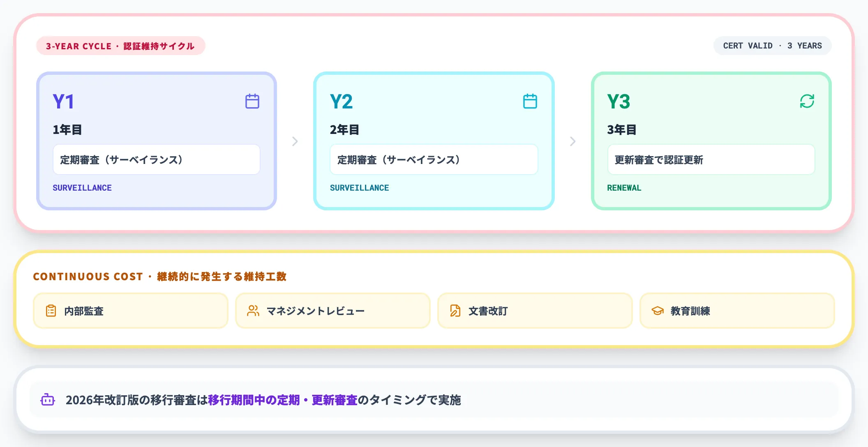868x447 pixels.
Task: Click the calendar icon in the Y1 card
Action: [x=252, y=101]
